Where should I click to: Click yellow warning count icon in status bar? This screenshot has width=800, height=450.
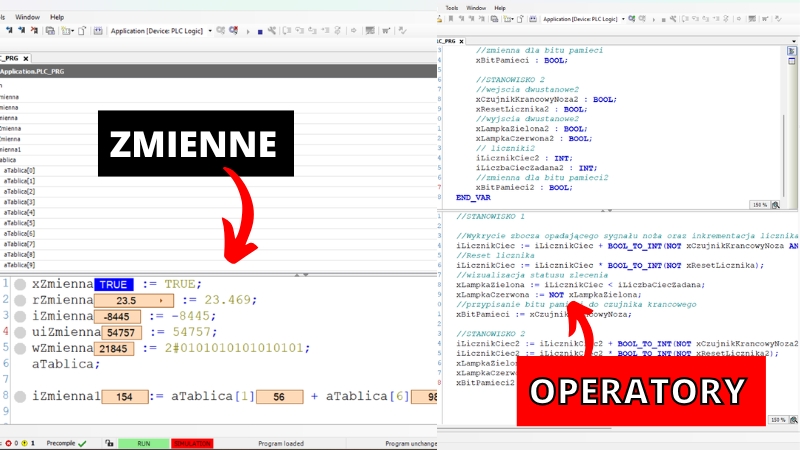tap(24, 443)
